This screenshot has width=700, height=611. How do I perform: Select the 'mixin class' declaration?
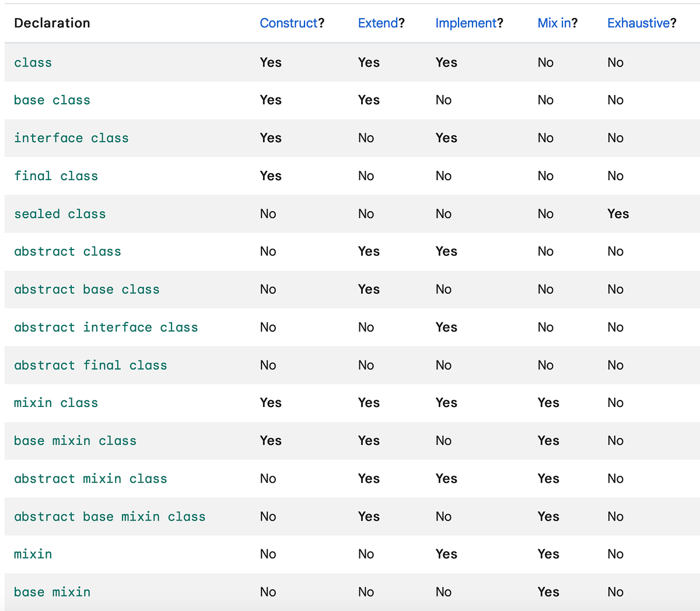point(56,403)
